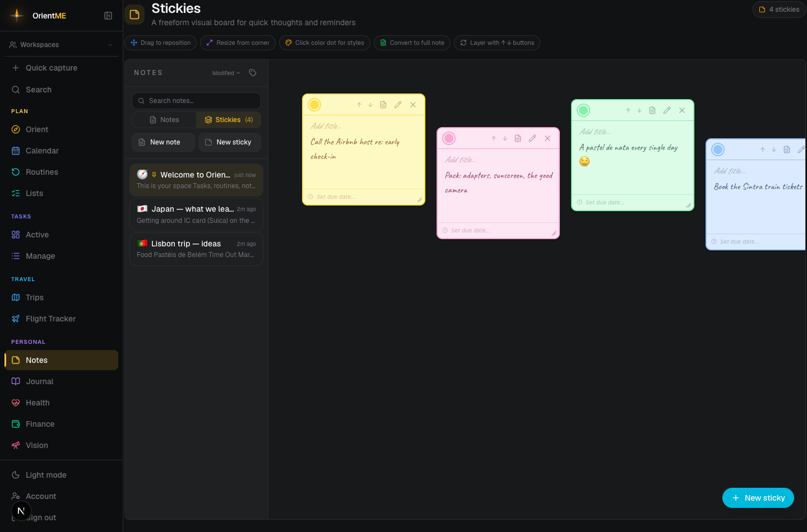The height and width of the screenshot is (532, 807).
Task: Convert pink sticky to full note
Action: tap(518, 138)
